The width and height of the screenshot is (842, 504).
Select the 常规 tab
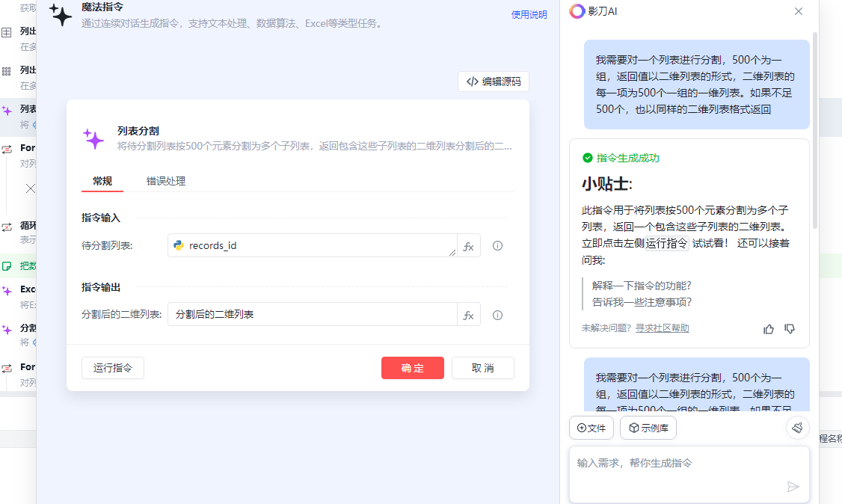pos(102,181)
